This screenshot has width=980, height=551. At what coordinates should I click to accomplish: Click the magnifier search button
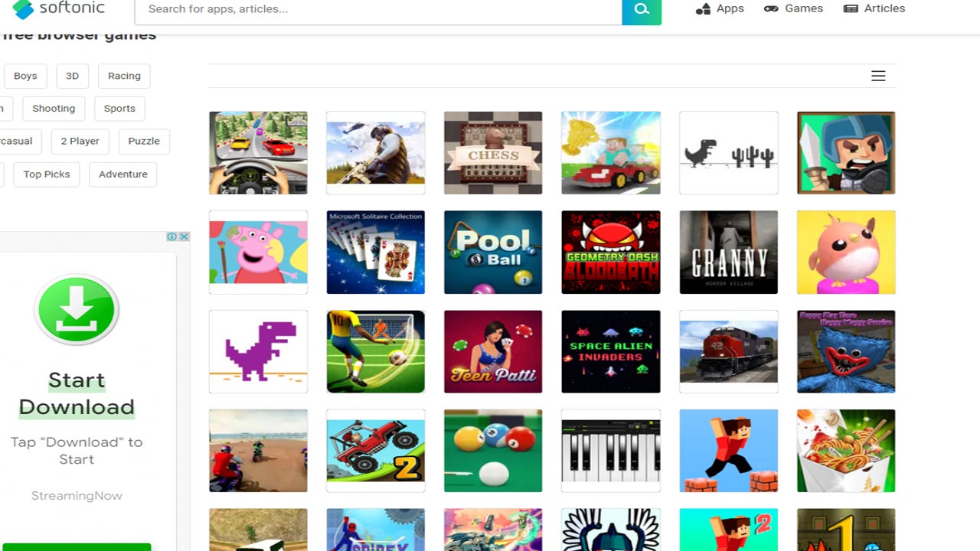[642, 10]
